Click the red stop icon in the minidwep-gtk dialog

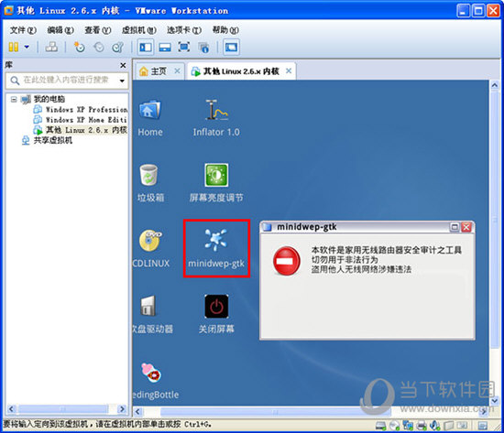(286, 261)
